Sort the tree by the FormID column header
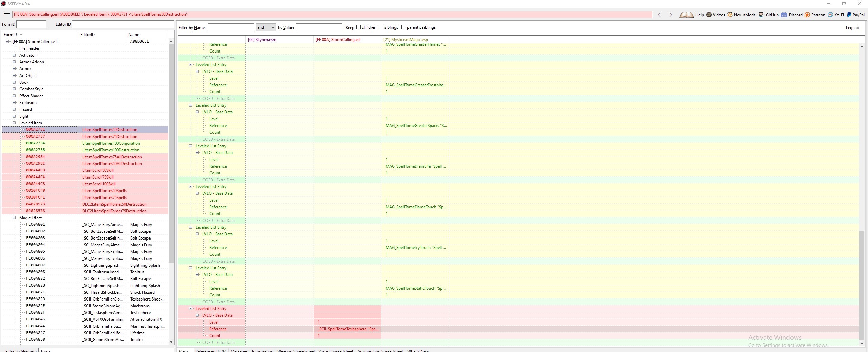Image resolution: width=868 pixels, height=352 pixels. 40,35
